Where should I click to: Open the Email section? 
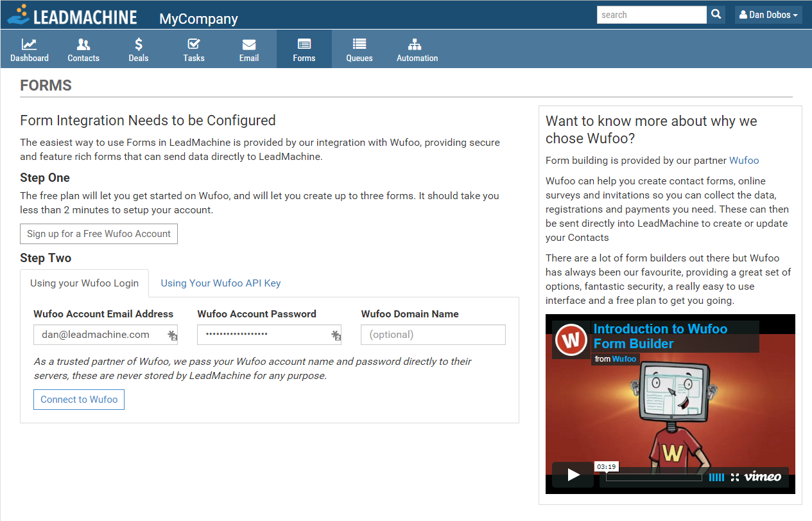249,50
